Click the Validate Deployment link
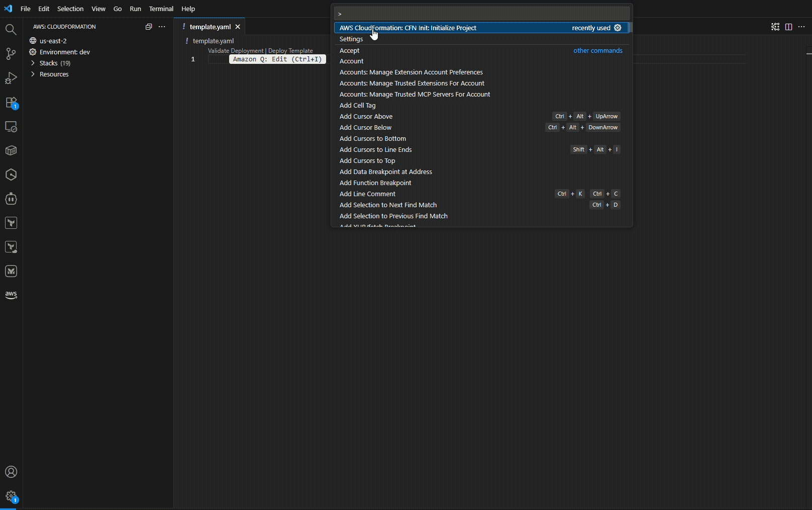This screenshot has width=812, height=510. 235,50
